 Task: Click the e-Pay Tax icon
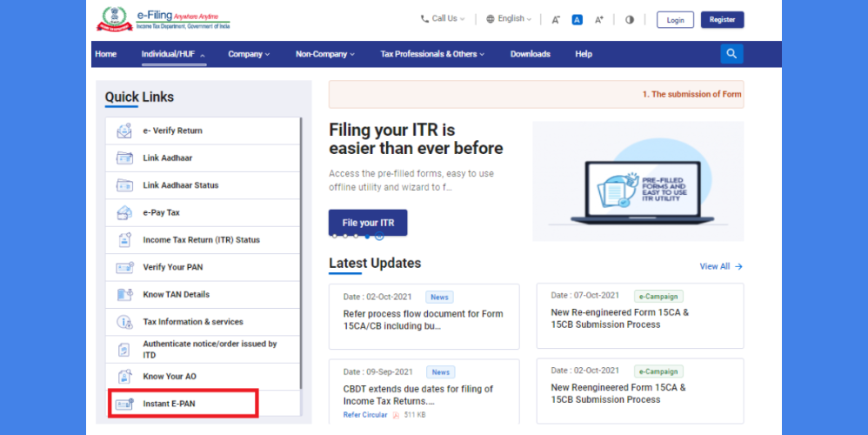click(124, 212)
